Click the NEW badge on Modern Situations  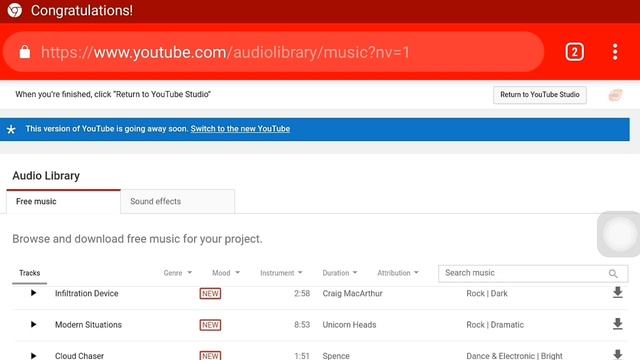click(210, 325)
